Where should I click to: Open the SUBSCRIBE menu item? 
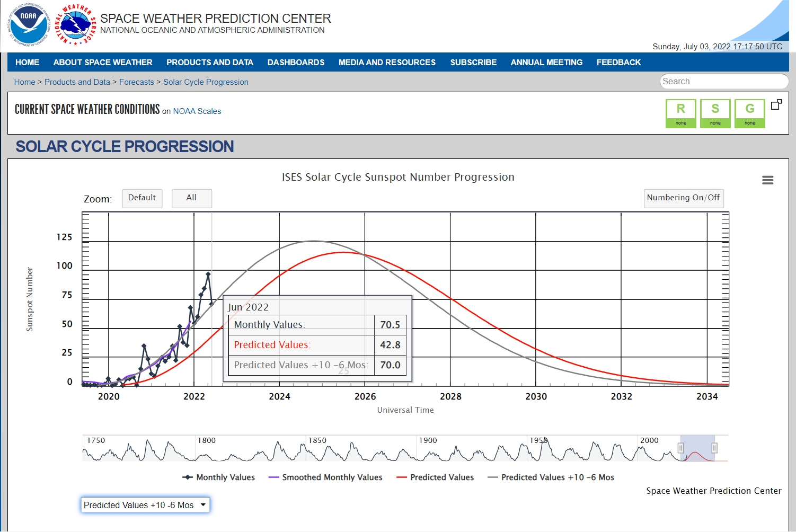click(473, 62)
